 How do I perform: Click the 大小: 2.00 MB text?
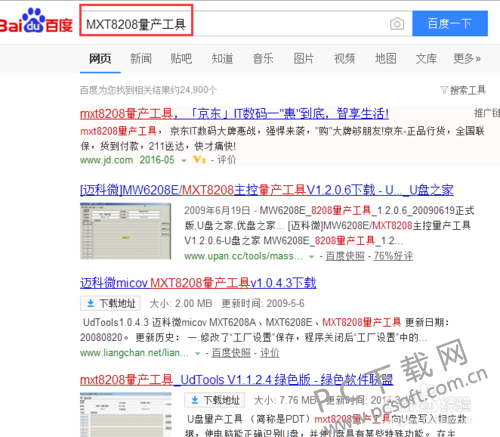point(181,303)
